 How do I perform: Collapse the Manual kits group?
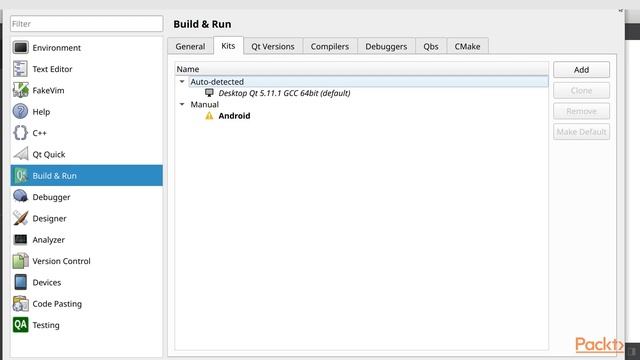coord(182,104)
